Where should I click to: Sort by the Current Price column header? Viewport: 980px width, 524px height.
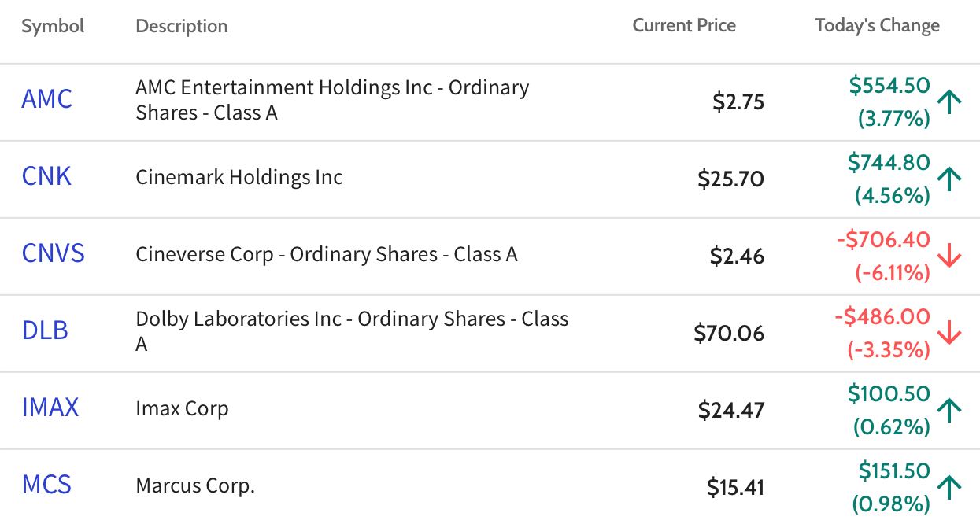(x=684, y=25)
